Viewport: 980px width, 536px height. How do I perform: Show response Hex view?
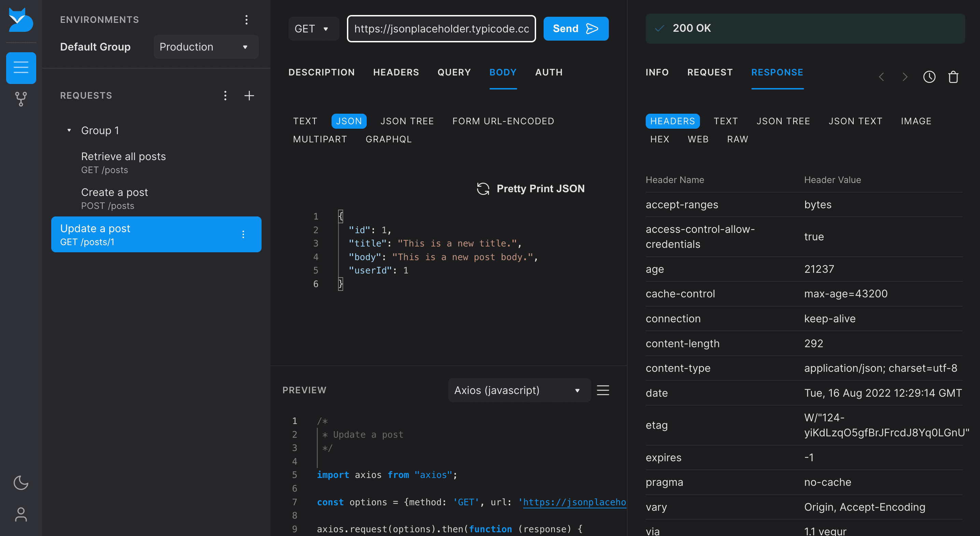click(x=659, y=139)
